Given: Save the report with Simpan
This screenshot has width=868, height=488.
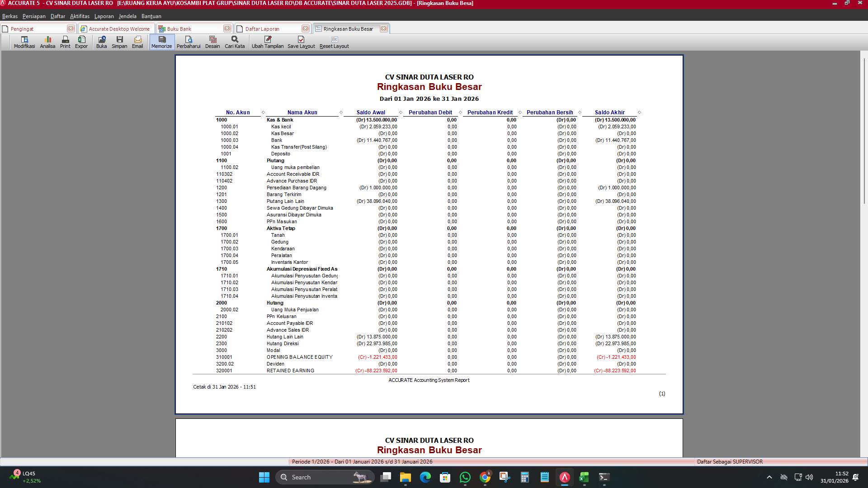Looking at the screenshot, I should [x=119, y=42].
